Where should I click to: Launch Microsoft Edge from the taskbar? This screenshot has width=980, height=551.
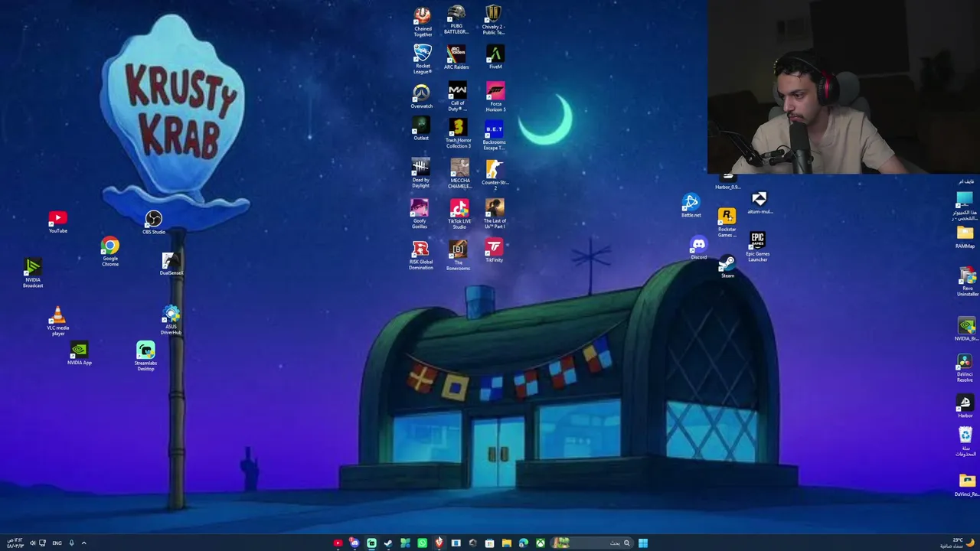click(x=524, y=543)
